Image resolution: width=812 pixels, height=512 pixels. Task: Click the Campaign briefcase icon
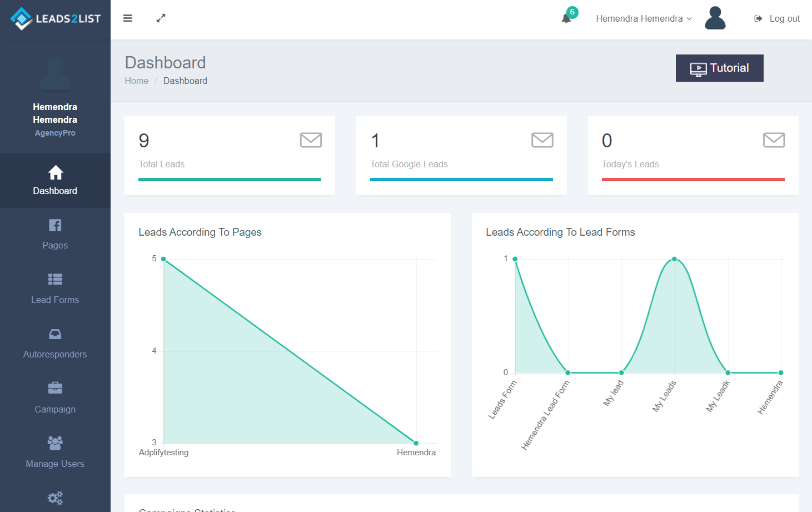click(55, 388)
